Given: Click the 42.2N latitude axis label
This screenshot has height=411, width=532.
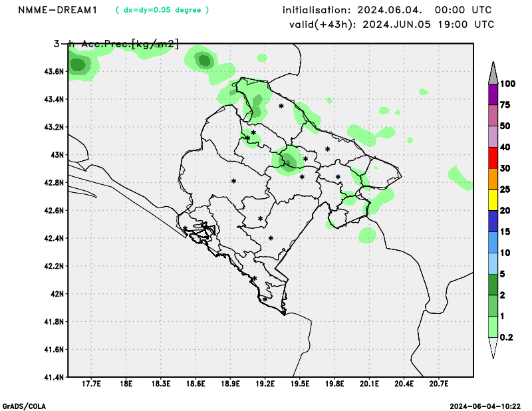Looking at the screenshot, I should [x=54, y=266].
